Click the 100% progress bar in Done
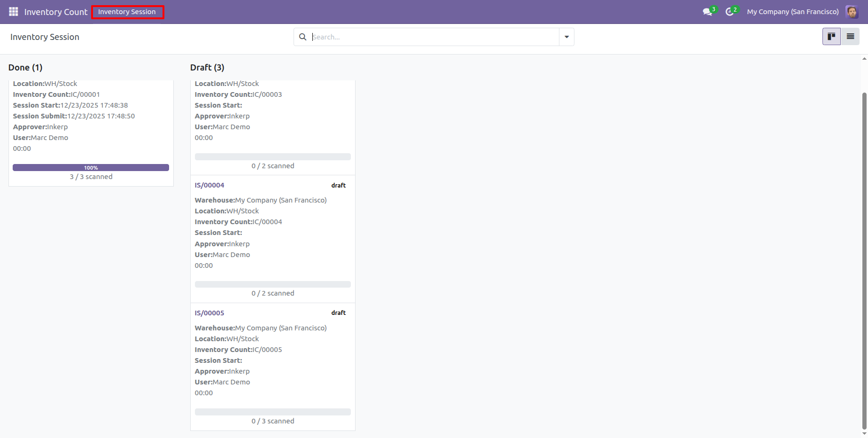 click(91, 168)
